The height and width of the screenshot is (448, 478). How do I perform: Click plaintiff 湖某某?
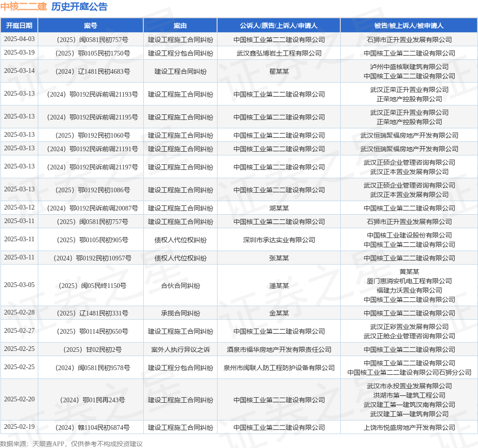click(279, 208)
